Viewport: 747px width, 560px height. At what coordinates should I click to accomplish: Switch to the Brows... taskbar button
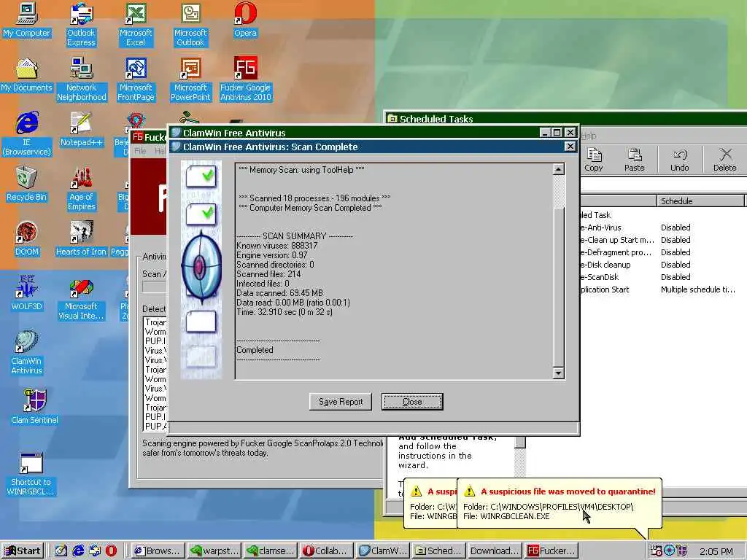coord(158,551)
